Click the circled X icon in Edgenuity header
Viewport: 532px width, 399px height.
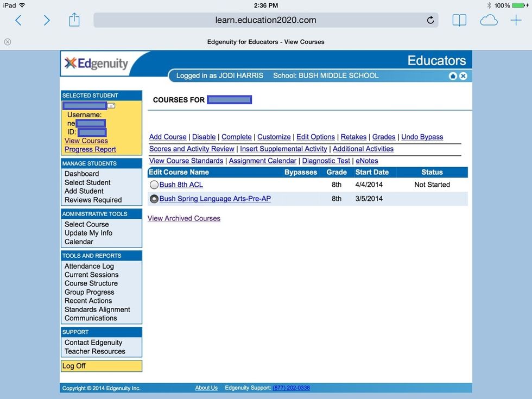[463, 76]
